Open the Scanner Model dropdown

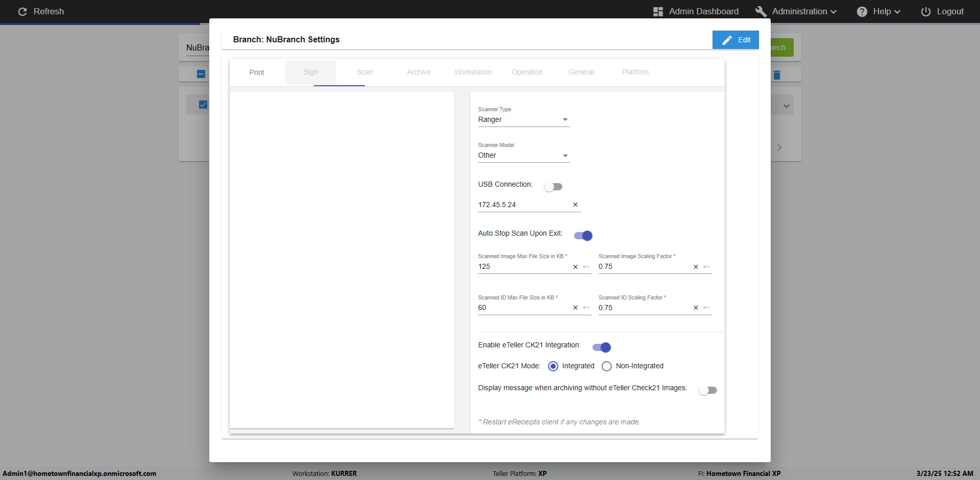pos(523,156)
